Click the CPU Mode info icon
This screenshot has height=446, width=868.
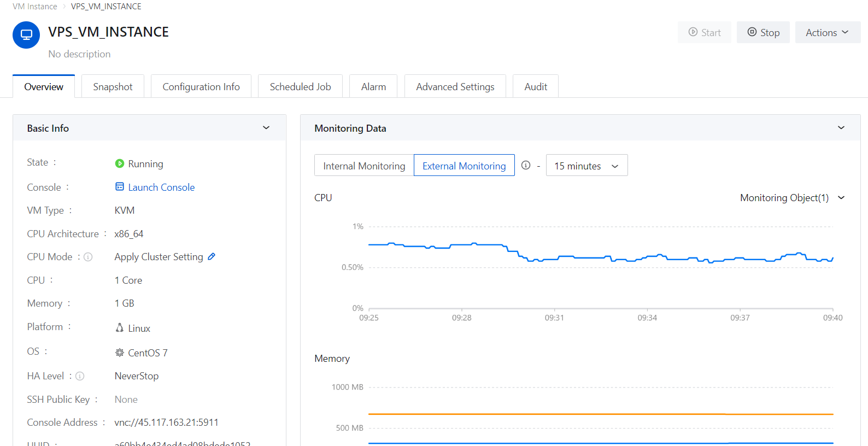[88, 257]
